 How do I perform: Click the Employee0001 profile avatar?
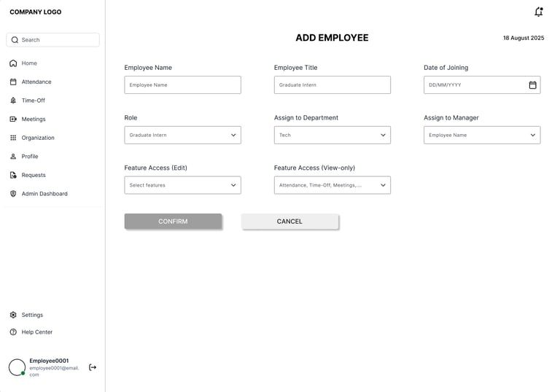pos(17,367)
